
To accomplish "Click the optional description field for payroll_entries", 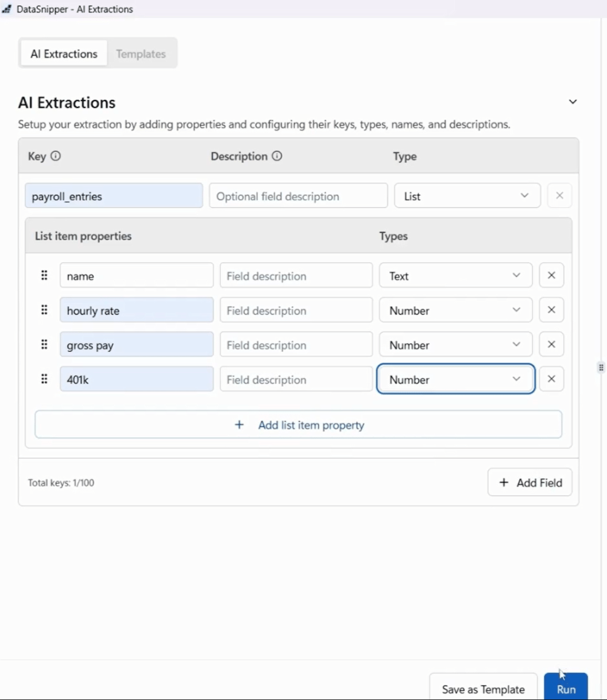I will pyautogui.click(x=298, y=195).
